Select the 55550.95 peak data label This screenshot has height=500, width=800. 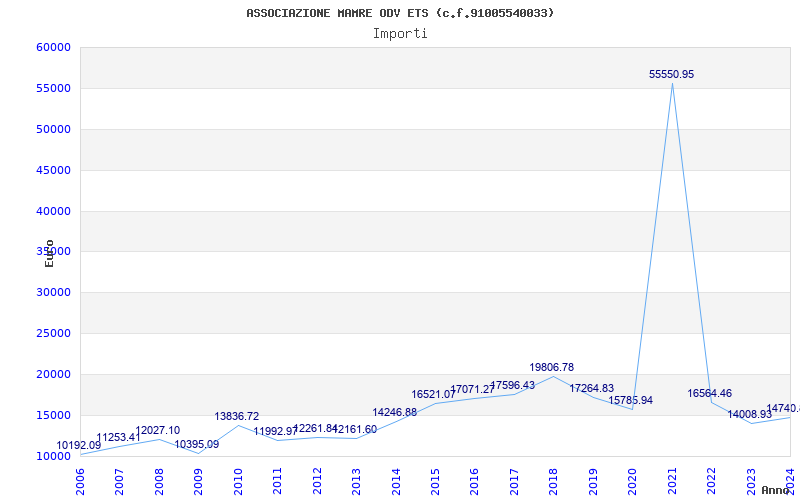pos(671,74)
